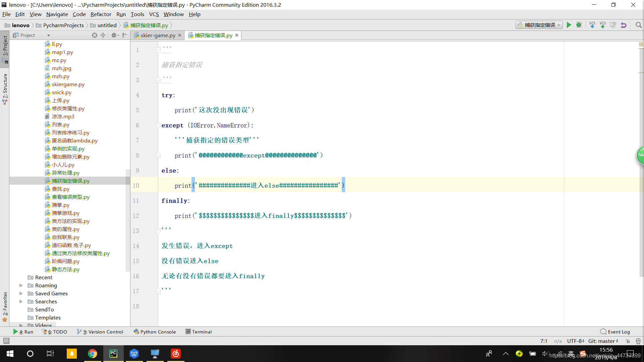This screenshot has height=362, width=644.
Task: Open the Refactor menu
Action: click(101, 14)
